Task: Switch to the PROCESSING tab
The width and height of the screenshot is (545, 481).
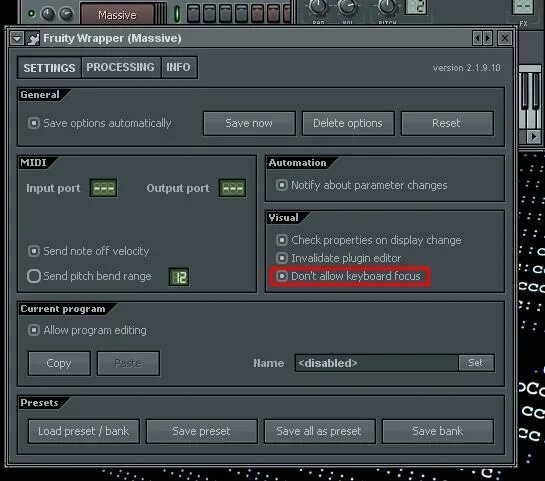Action: pos(121,67)
